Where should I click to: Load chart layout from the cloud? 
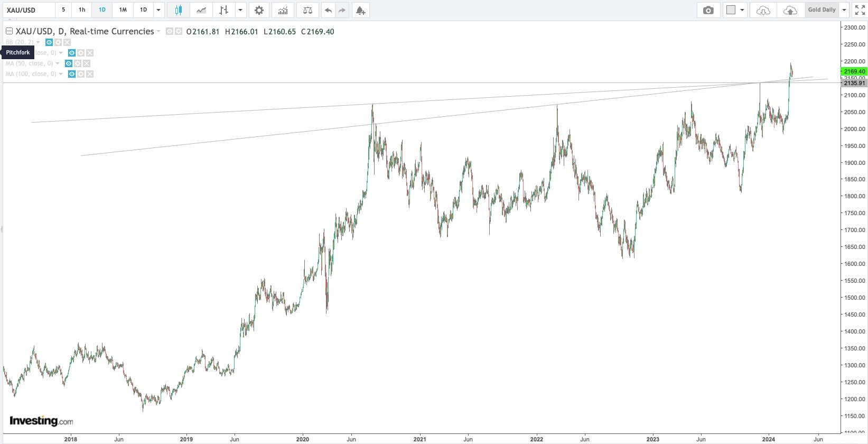763,10
